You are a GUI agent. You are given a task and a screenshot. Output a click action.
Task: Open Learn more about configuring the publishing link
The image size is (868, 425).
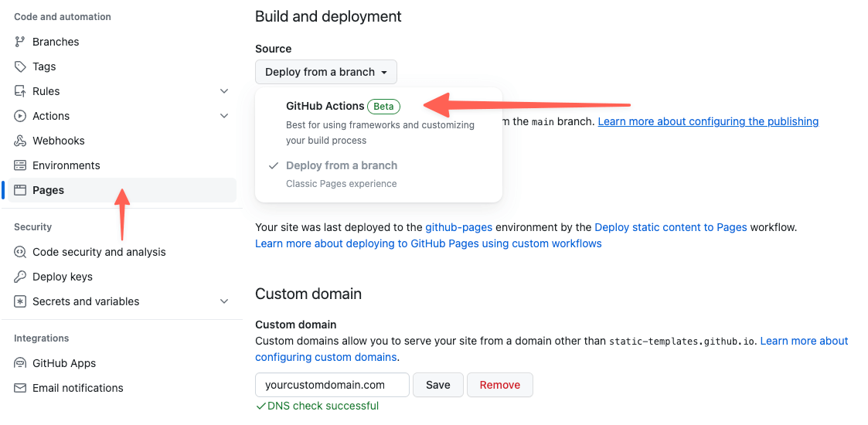[708, 121]
